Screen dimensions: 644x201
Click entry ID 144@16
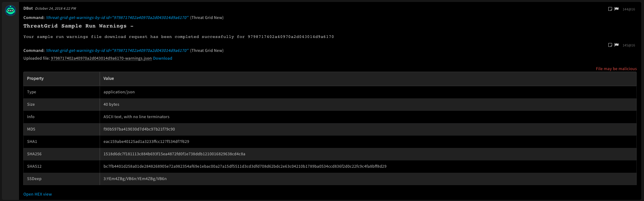(x=628, y=9)
